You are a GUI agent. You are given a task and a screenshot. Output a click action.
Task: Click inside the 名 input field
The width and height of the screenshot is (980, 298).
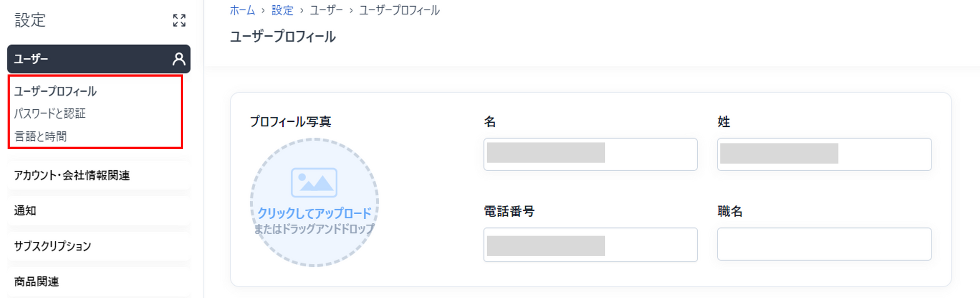[x=591, y=154]
